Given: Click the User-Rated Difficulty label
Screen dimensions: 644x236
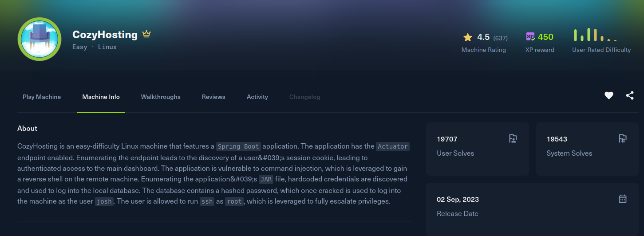Looking at the screenshot, I should (601, 50).
